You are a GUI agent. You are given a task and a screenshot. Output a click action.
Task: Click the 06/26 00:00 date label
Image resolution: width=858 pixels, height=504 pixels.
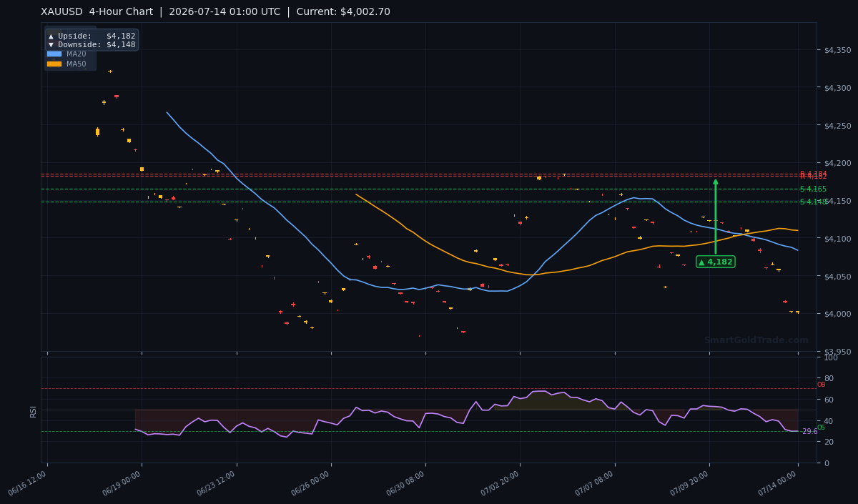coord(311,483)
